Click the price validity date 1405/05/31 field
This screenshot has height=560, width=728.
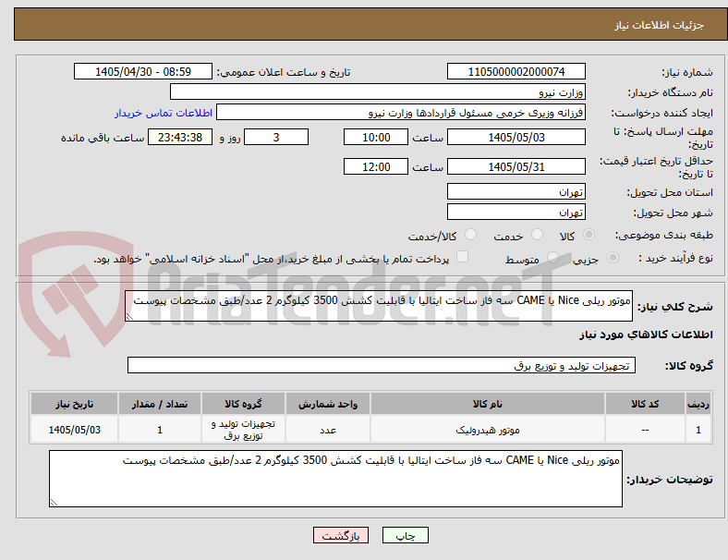point(516,166)
